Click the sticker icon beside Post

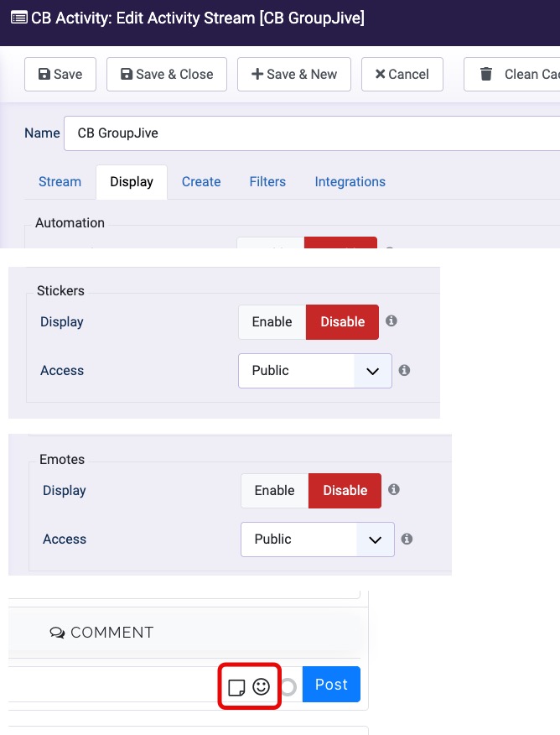coord(236,687)
